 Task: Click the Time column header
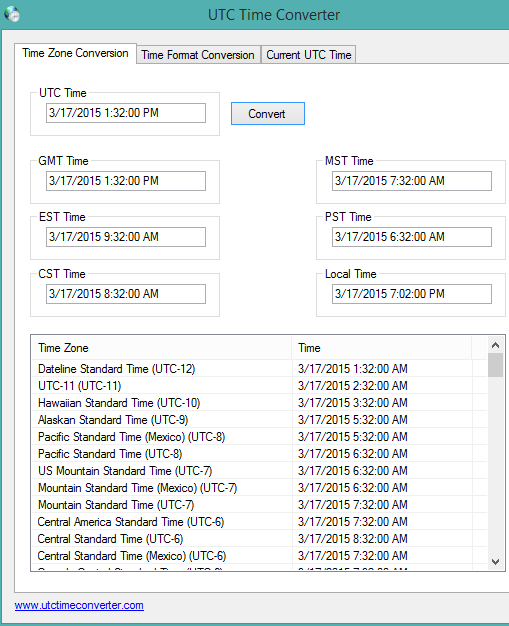point(382,348)
